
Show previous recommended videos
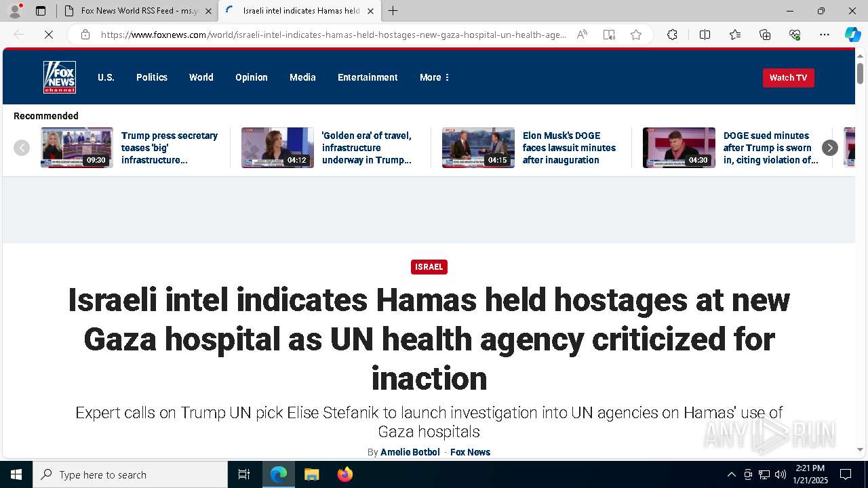coord(22,148)
